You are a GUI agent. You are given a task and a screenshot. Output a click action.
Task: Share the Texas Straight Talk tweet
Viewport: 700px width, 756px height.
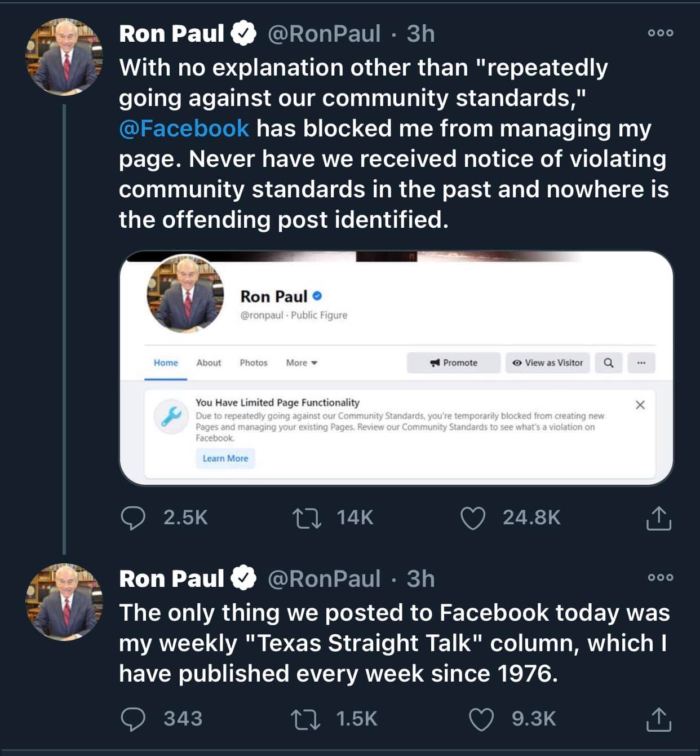click(x=658, y=719)
